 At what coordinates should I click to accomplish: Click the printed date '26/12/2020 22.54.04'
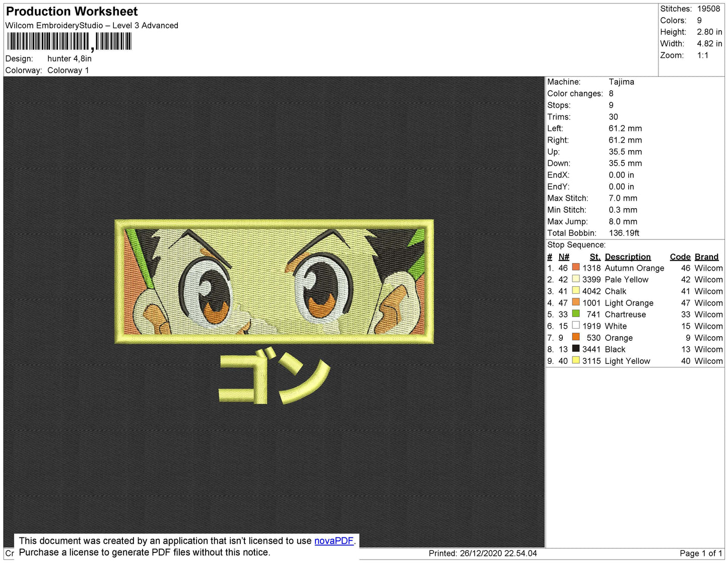click(498, 553)
